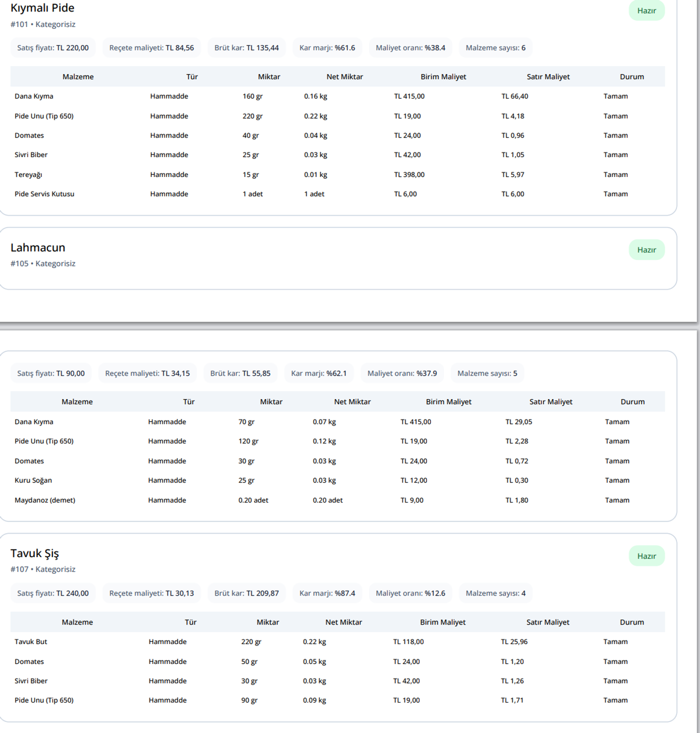Click the Kıymalı Pide recipe title
700x733 pixels.
42,8
